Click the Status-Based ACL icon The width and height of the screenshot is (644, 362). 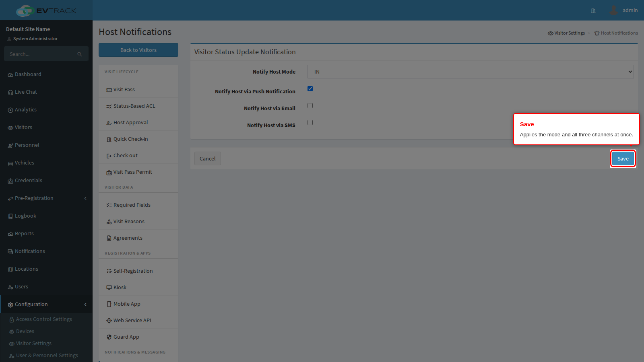coord(109,107)
